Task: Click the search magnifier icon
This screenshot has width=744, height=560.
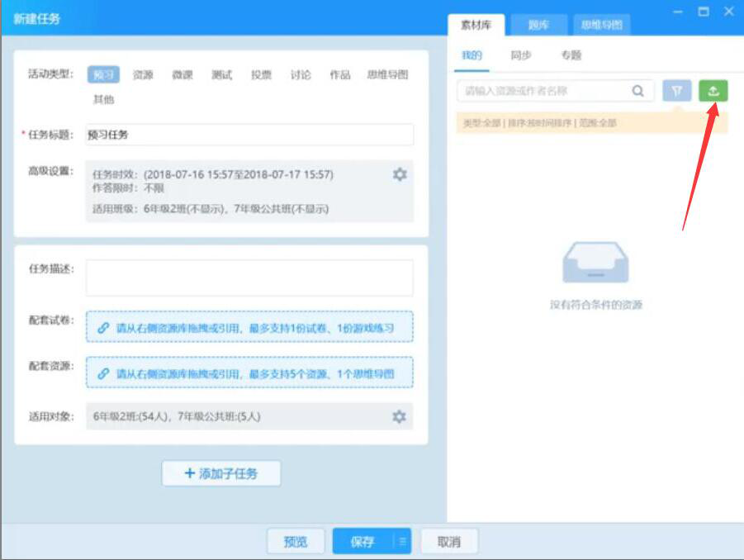Action: [638, 91]
